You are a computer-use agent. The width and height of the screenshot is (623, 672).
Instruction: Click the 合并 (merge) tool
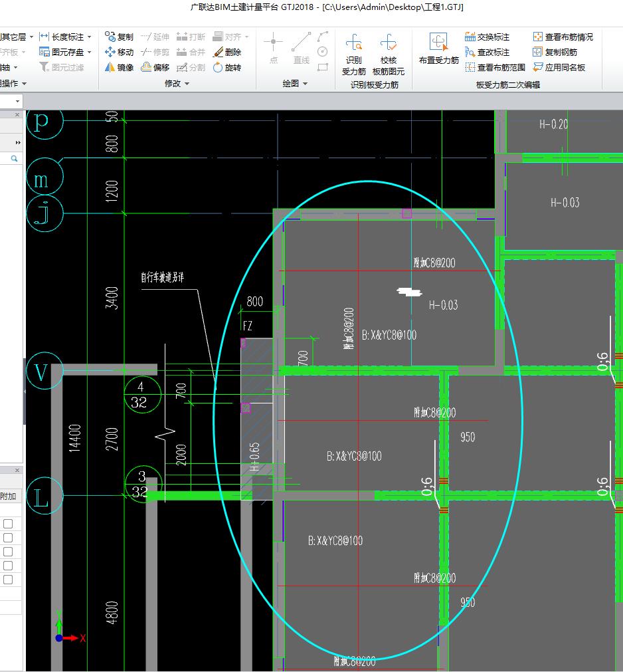(191, 53)
